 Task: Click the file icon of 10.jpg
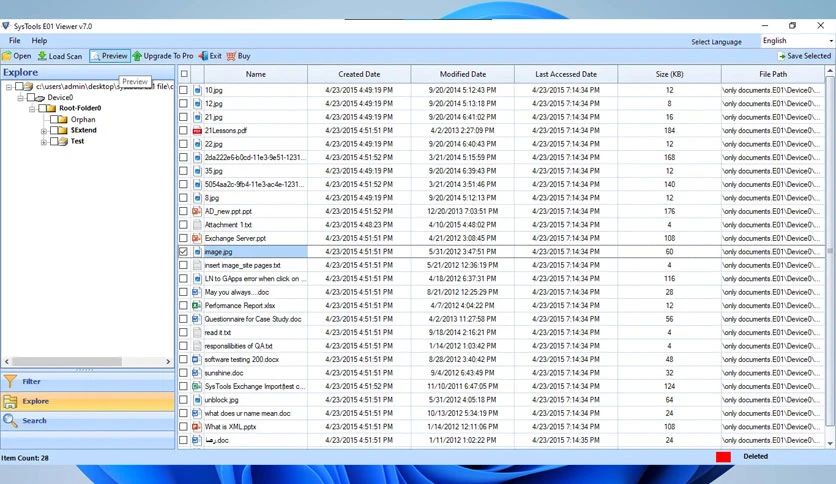point(197,90)
